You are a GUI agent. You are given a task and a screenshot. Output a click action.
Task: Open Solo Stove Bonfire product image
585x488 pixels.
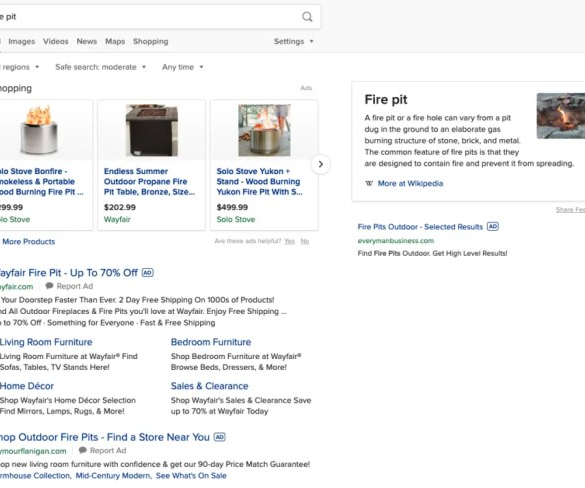39,130
